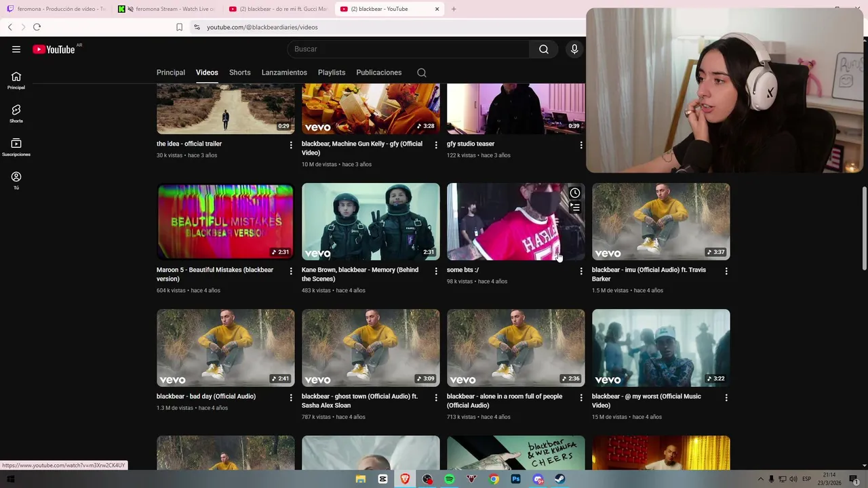Switch to feromona Stream Kick tab

point(167,9)
